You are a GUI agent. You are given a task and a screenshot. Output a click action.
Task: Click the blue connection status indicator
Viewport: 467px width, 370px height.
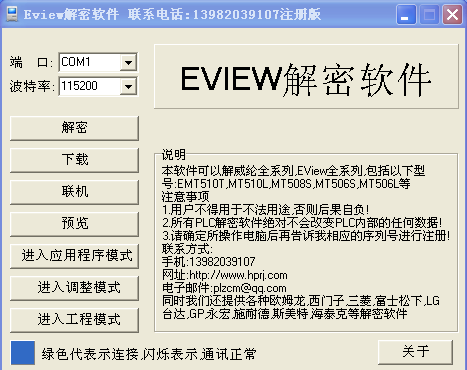point(23,353)
